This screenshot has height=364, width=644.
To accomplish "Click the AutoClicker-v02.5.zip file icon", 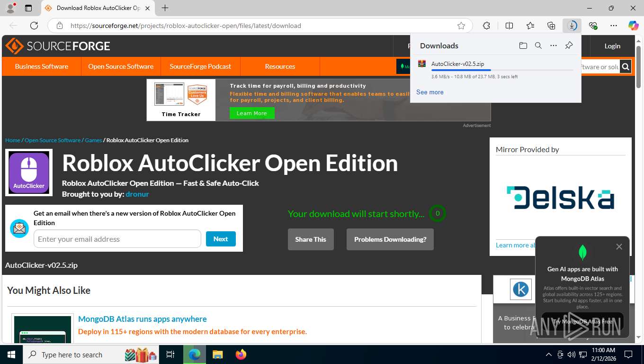I will point(421,64).
